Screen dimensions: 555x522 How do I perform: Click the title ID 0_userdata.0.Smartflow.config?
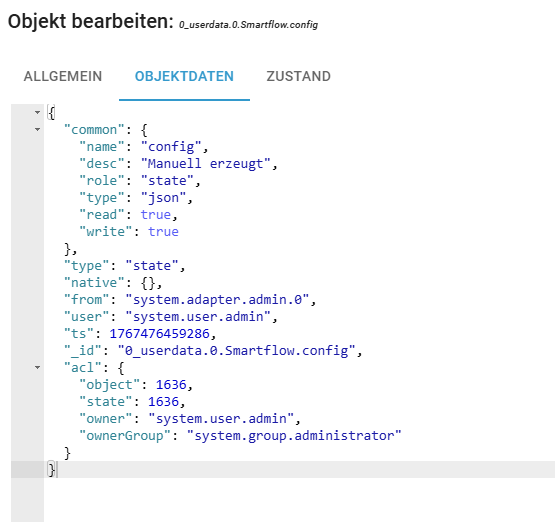[248, 24]
